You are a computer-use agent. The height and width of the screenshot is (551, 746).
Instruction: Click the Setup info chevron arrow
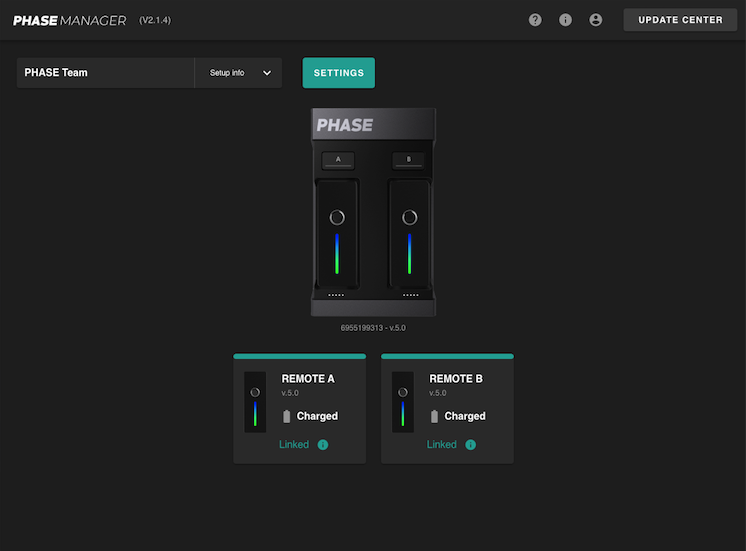pyautogui.click(x=267, y=73)
